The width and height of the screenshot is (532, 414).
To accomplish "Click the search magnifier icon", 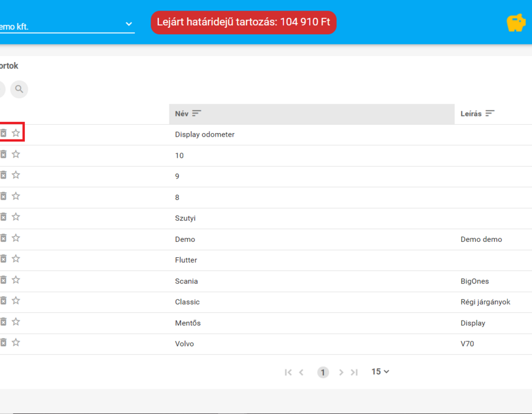I will tap(19, 89).
